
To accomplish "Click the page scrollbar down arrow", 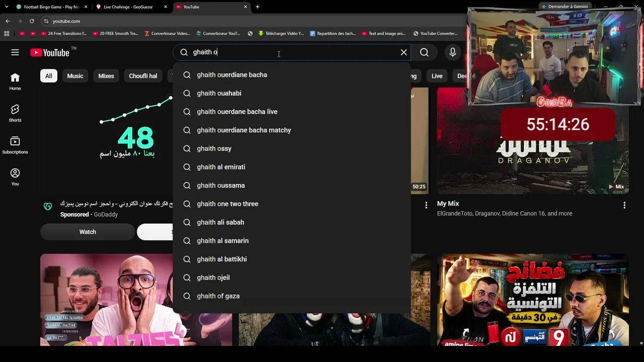I will click(x=641, y=343).
